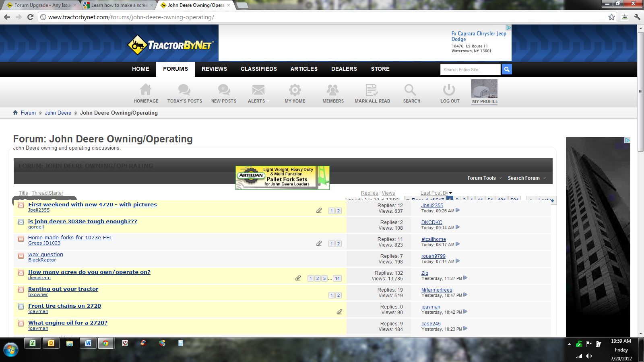Open the My Profile avatar thumbnail
Image resolution: width=644 pixels, height=362 pixels.
(484, 89)
